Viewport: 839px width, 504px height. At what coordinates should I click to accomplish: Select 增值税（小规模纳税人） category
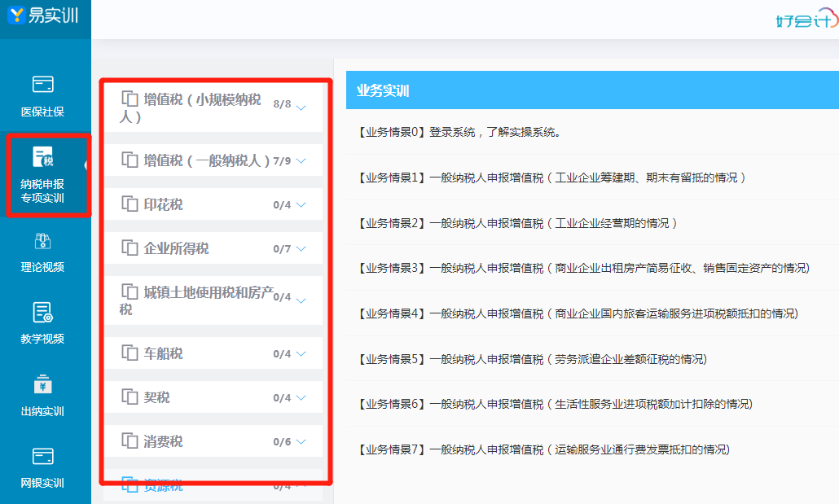(x=213, y=107)
